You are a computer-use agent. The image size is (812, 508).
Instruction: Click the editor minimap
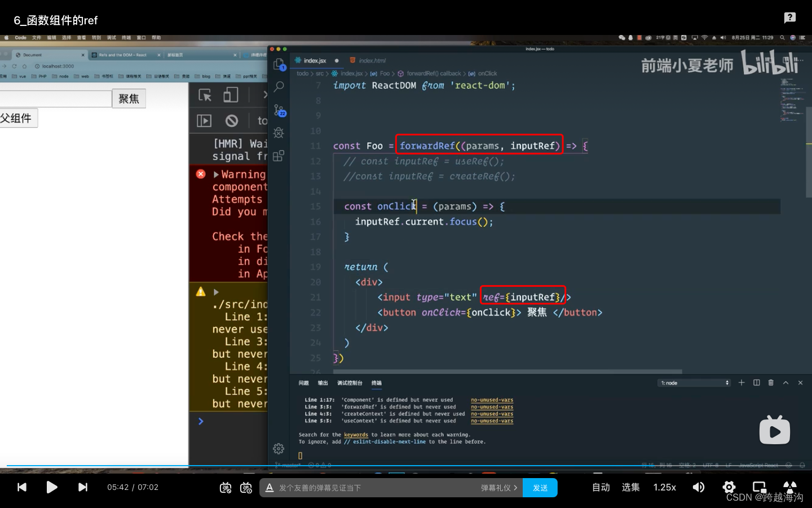point(792,100)
